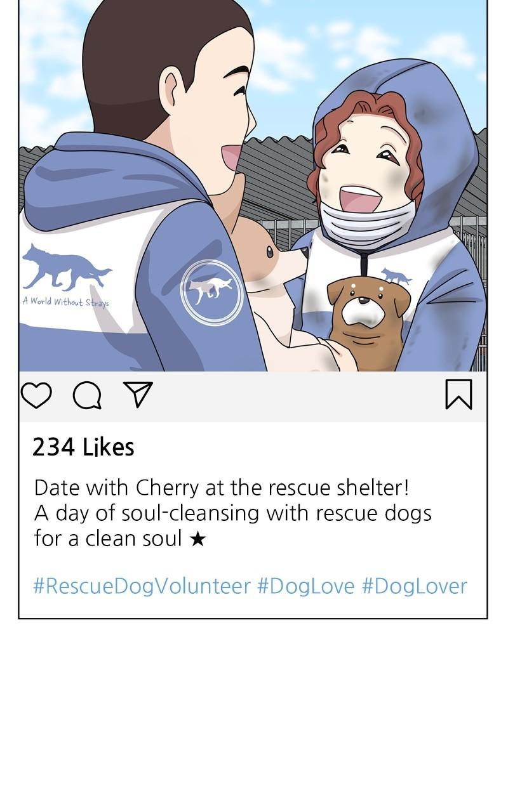Image resolution: width=508 pixels, height=812 pixels.
Task: Open comments via the speech bubble icon
Action: coord(87,396)
